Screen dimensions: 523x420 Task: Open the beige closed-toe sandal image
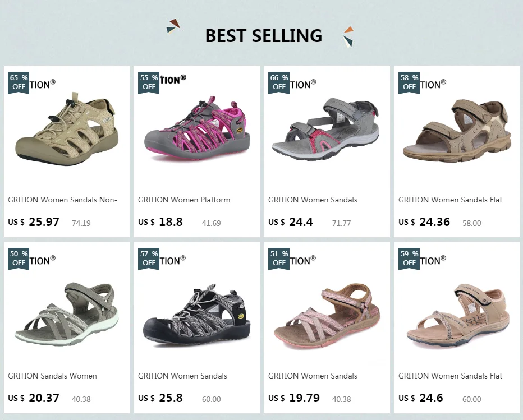click(x=67, y=129)
